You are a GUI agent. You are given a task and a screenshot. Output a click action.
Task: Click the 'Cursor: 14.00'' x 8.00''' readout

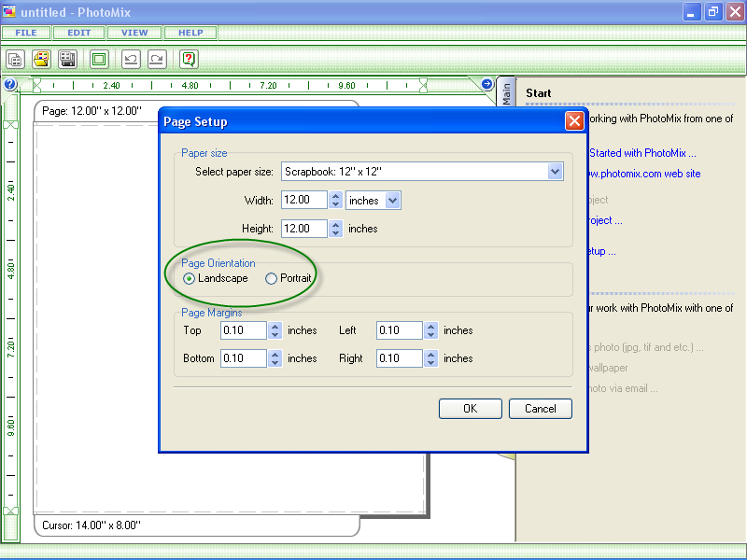(92, 525)
